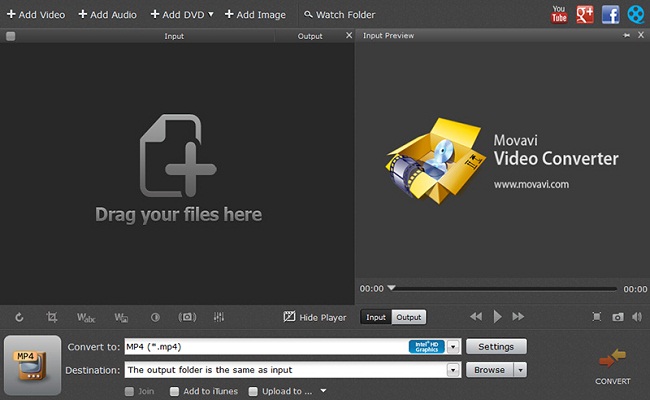Image resolution: width=650 pixels, height=400 pixels.
Task: Expand the Convert to format dropdown
Action: (454, 347)
